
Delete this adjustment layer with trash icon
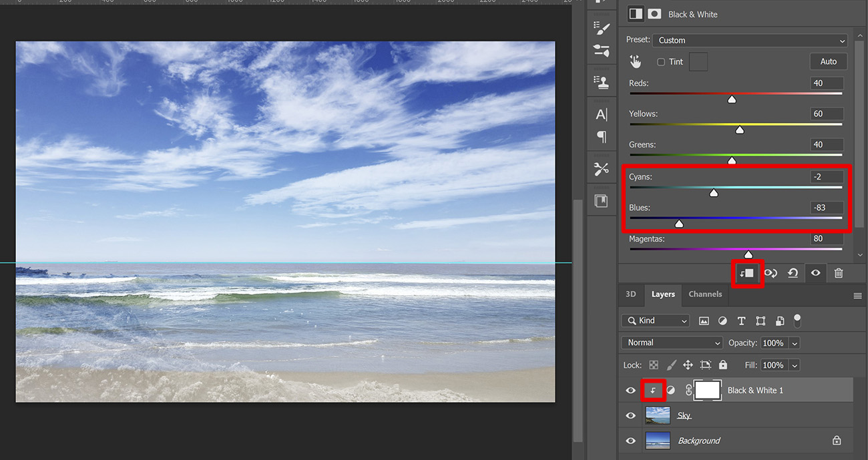point(839,273)
